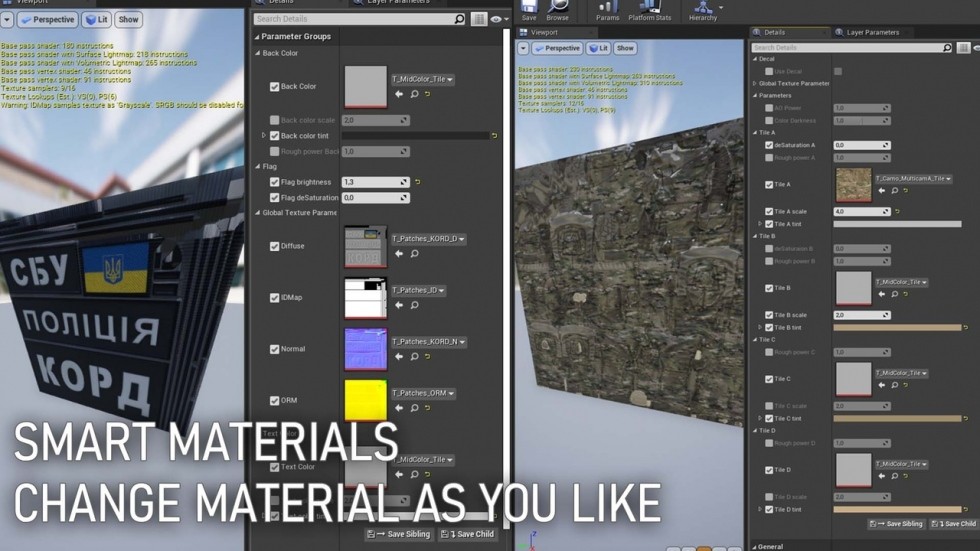This screenshot has width=980, height=551.
Task: Click the search magnifier in the left Search Details box
Action: pos(459,19)
